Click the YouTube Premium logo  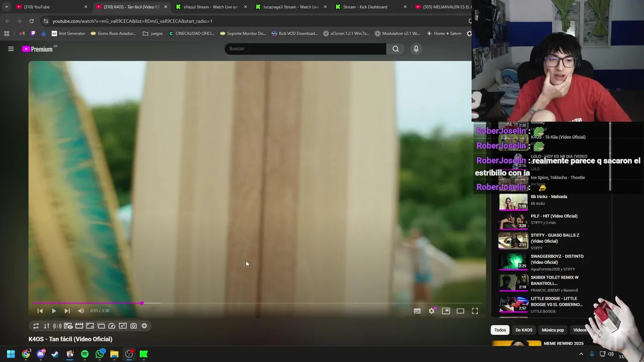[37, 49]
